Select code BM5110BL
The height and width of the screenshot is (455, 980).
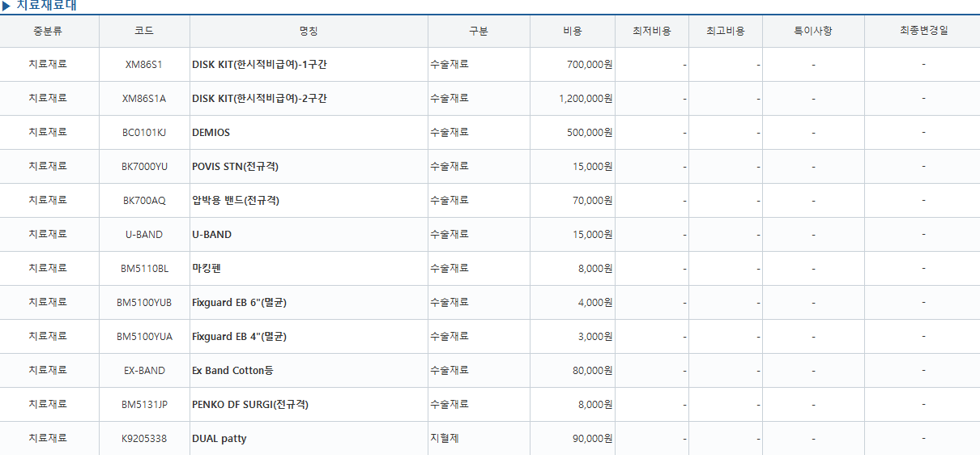coord(144,269)
